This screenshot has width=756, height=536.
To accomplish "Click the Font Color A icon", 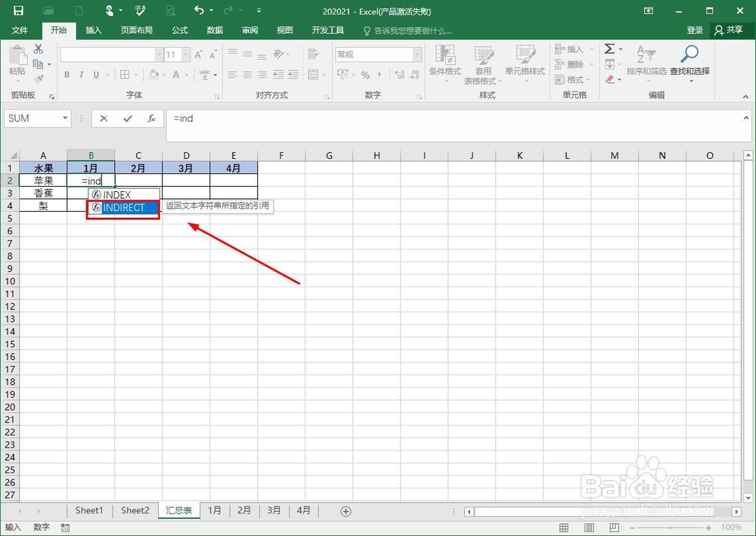I will pyautogui.click(x=176, y=75).
